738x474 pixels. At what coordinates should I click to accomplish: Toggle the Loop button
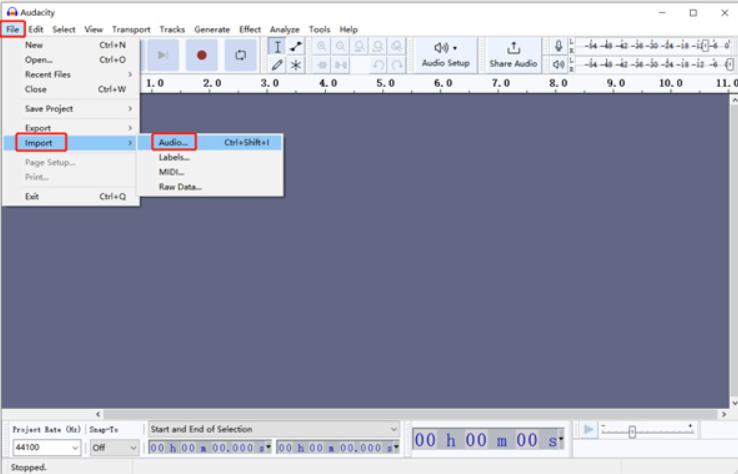pyautogui.click(x=241, y=55)
